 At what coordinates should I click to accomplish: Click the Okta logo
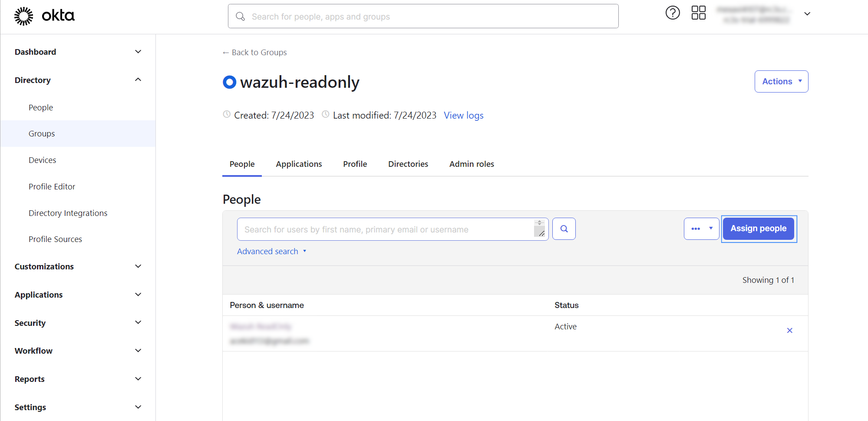tap(44, 16)
